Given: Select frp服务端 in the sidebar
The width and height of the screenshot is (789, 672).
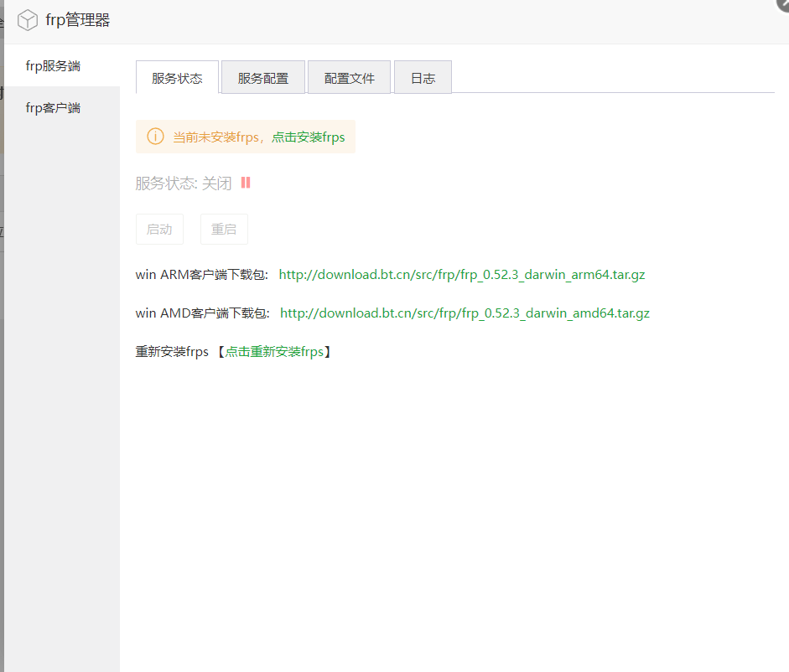Looking at the screenshot, I should pyautogui.click(x=53, y=65).
